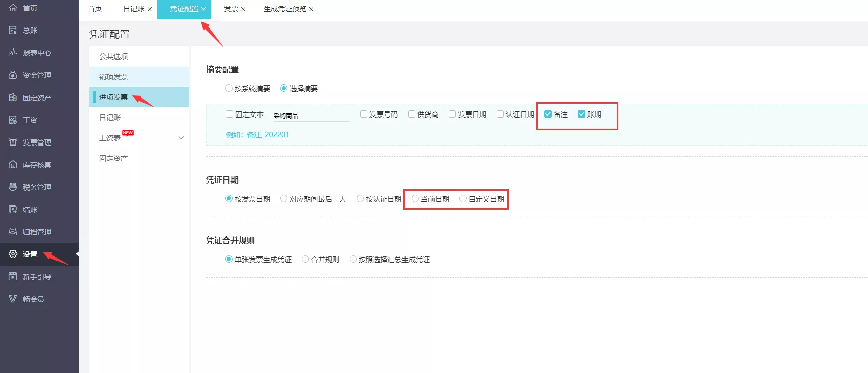This screenshot has height=373, width=868.
Task: Select 当前日期 radio option
Action: (x=415, y=198)
